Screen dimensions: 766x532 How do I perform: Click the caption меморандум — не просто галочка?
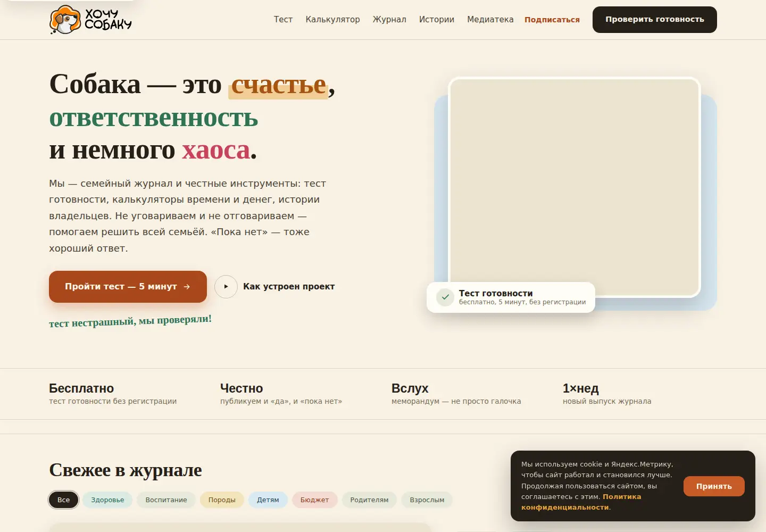coord(456,401)
